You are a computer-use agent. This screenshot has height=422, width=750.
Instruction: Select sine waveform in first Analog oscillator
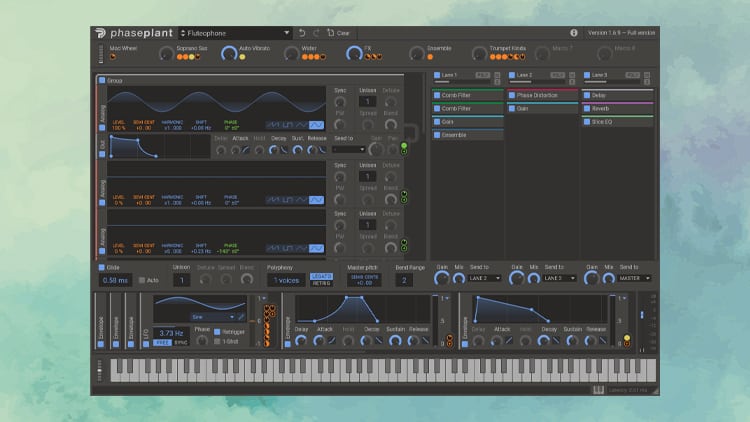(x=316, y=125)
